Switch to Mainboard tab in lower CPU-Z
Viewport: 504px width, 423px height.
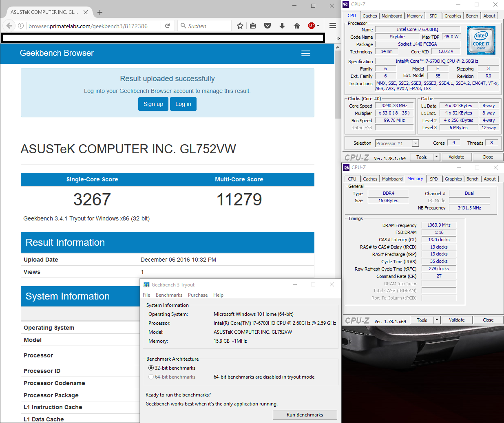(392, 179)
